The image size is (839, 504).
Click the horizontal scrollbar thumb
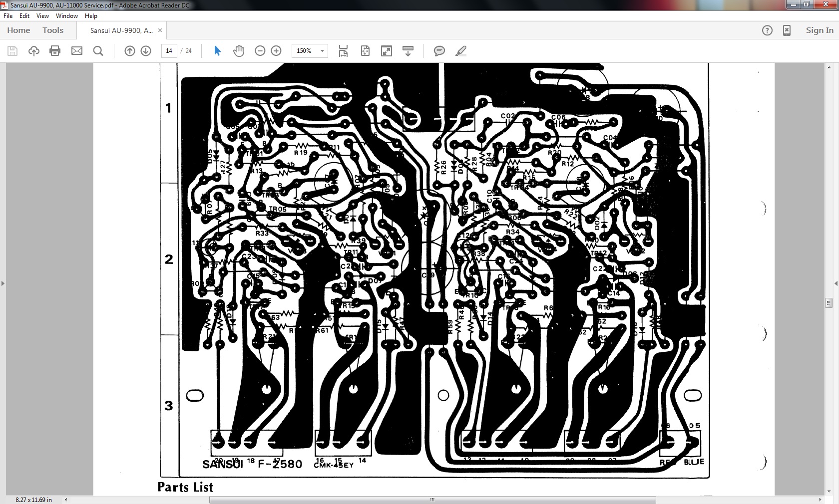[x=432, y=500]
